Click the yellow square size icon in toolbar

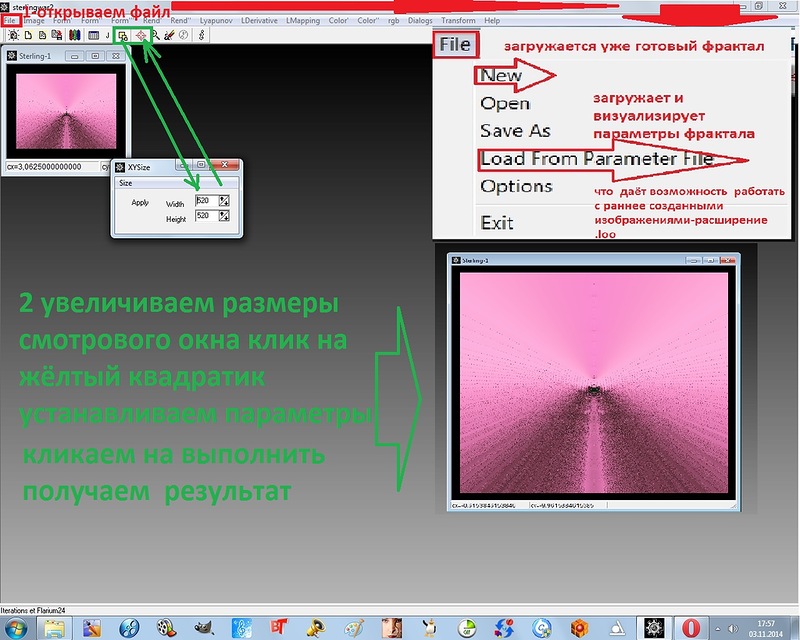123,34
